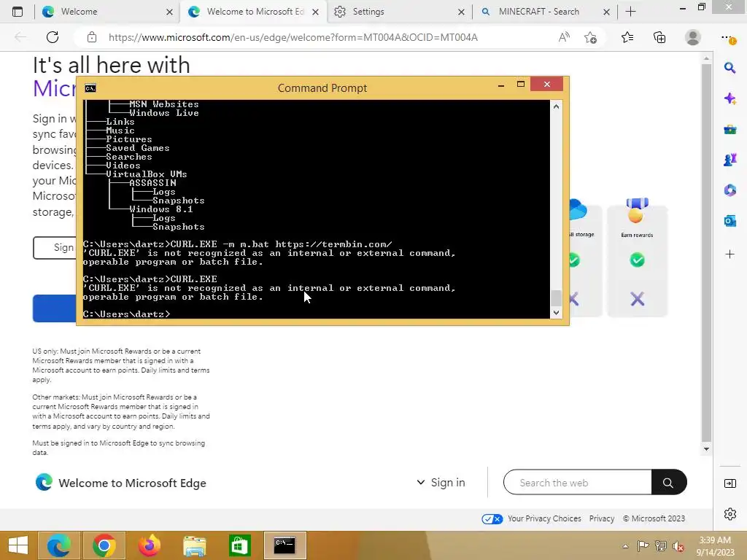Open Action Center flag tray icon
Image resolution: width=747 pixels, height=560 pixels.
(x=643, y=545)
